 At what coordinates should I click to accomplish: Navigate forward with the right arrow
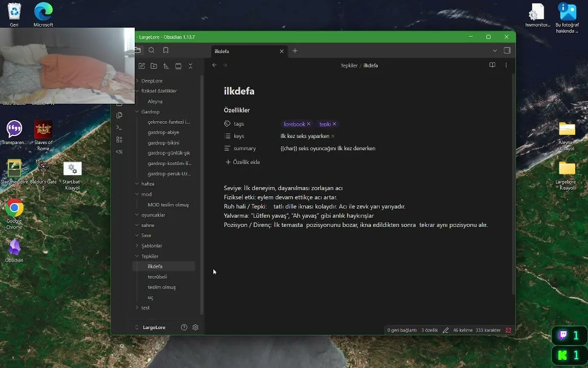point(226,65)
